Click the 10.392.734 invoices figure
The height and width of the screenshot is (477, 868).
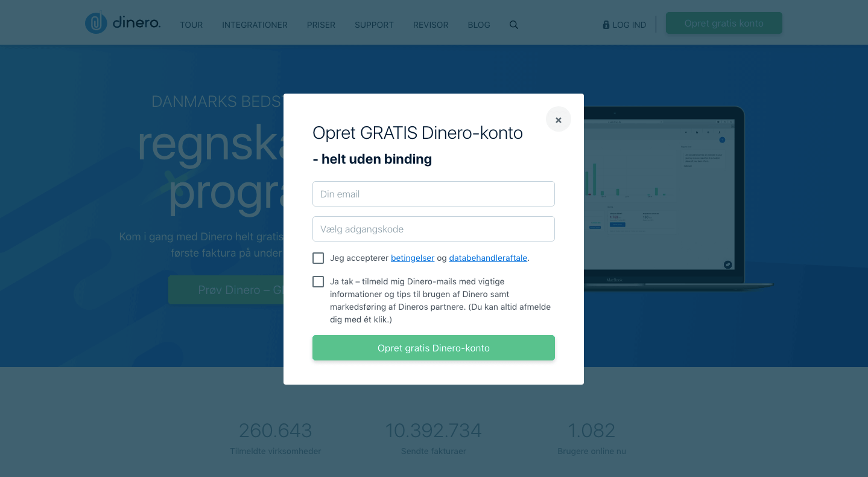pyautogui.click(x=434, y=431)
